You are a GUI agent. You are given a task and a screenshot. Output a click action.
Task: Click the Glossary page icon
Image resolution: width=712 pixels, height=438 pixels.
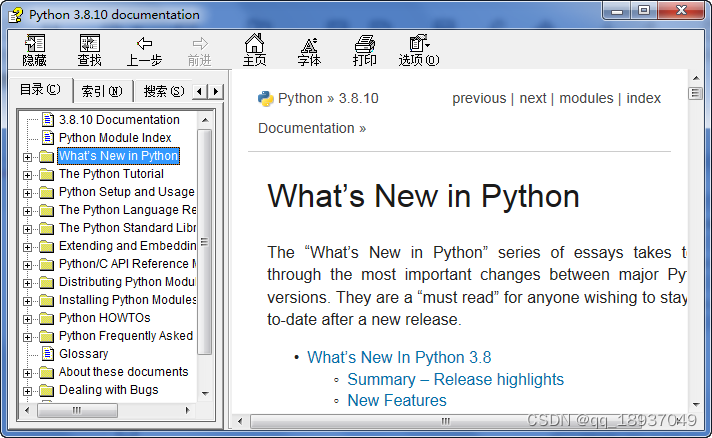[x=48, y=354]
